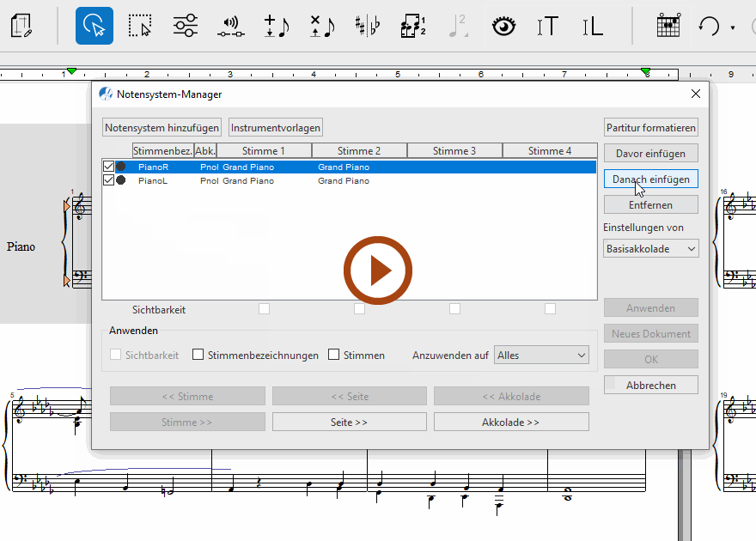Image resolution: width=756 pixels, height=541 pixels.
Task: Activate the rectangle selection tool
Action: click(x=139, y=26)
